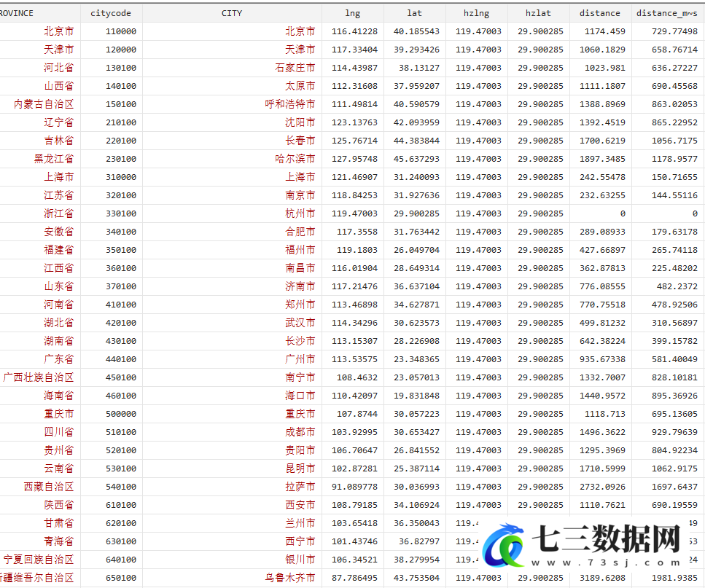
Task: Click the lng column header
Action: click(x=353, y=13)
